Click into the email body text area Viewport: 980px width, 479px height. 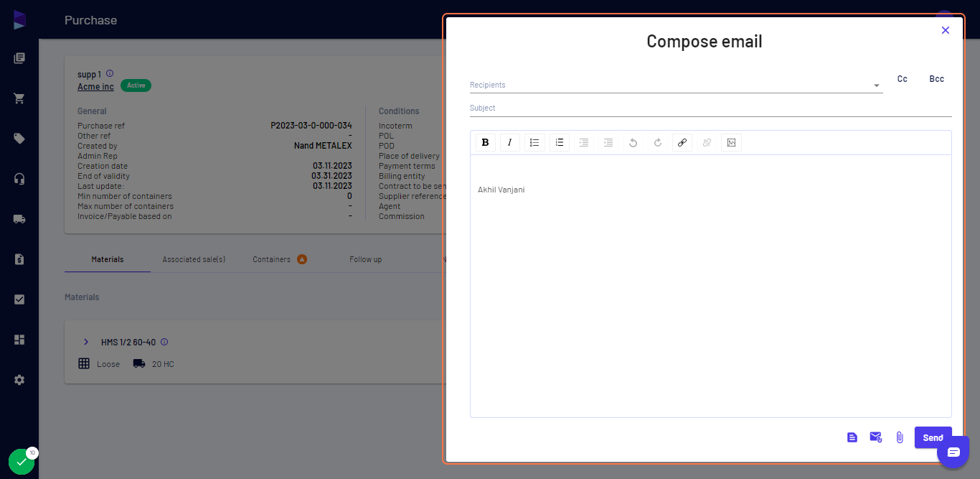click(711, 286)
